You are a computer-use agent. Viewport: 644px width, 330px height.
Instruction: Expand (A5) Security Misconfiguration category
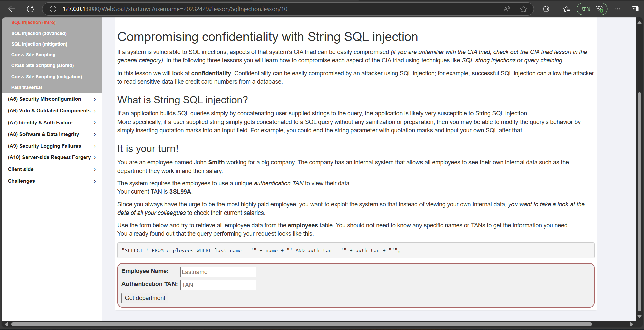52,99
